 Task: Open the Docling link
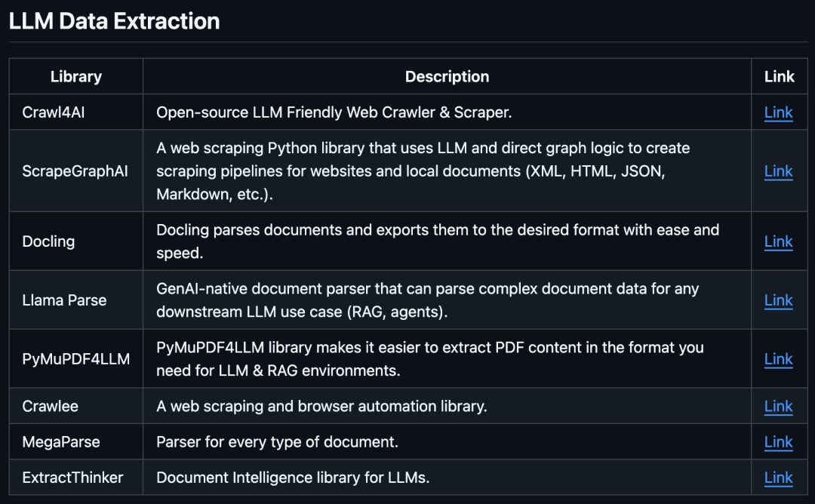778,241
